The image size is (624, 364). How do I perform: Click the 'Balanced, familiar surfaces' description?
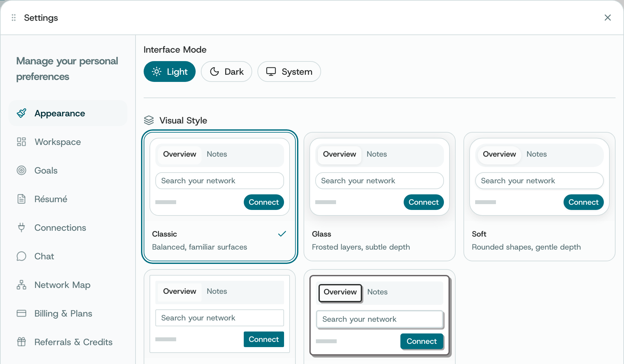200,247
